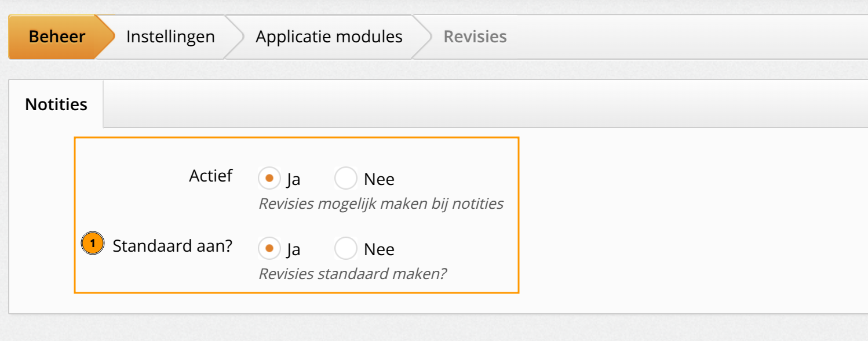This screenshot has height=341, width=868.
Task: Switch to the Notities tab
Action: [56, 104]
